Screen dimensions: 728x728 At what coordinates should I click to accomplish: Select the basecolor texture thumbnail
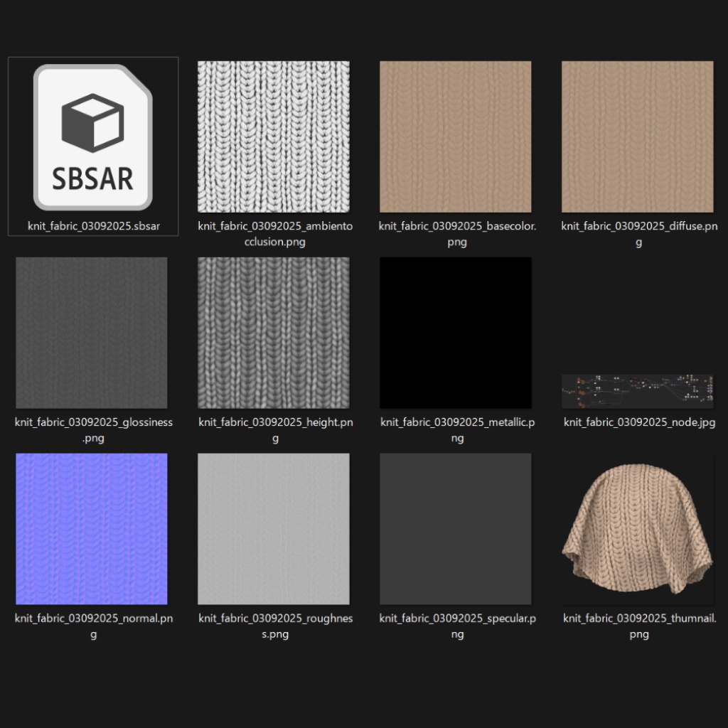pyautogui.click(x=456, y=137)
